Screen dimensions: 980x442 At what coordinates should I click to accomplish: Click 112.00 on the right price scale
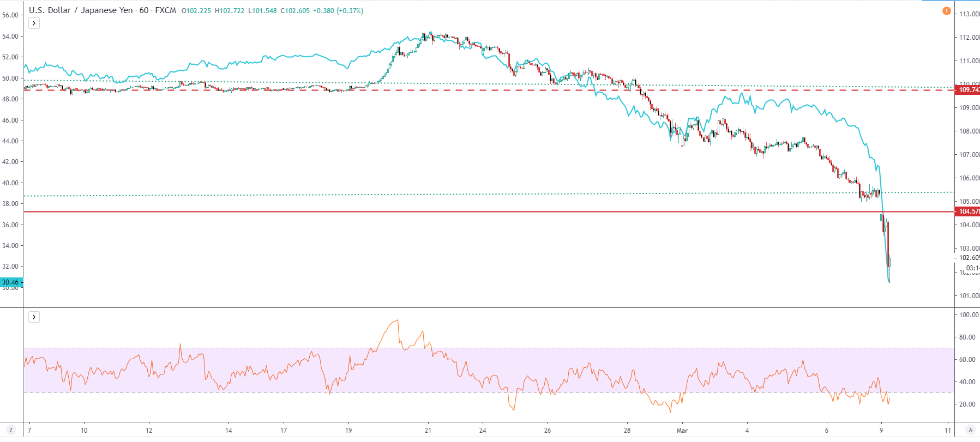coord(970,38)
